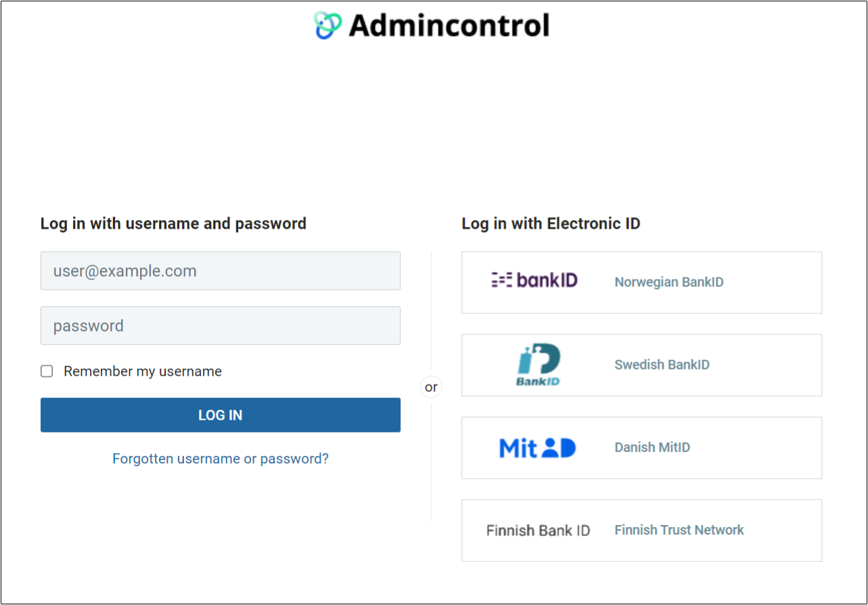Open Danish MitID login option
868x605 pixels.
pyautogui.click(x=641, y=447)
